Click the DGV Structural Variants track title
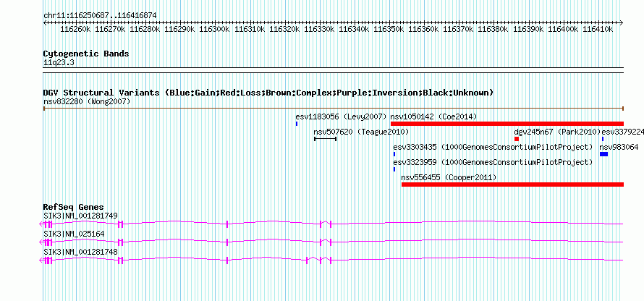 tap(268, 93)
